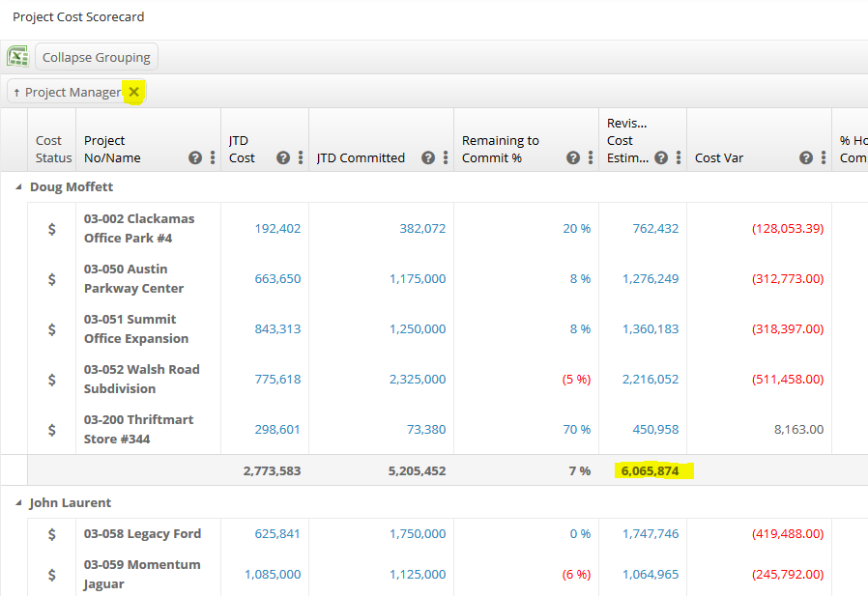
Task: Click subtotal Revised Cost Estimate 6,065,874
Action: pos(650,471)
